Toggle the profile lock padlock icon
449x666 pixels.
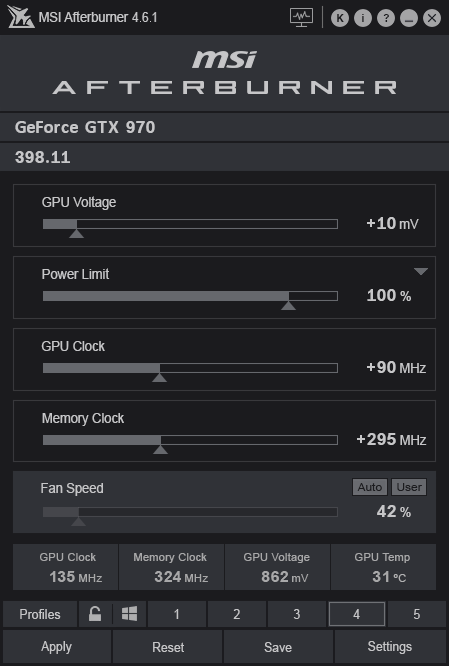pyautogui.click(x=95, y=614)
